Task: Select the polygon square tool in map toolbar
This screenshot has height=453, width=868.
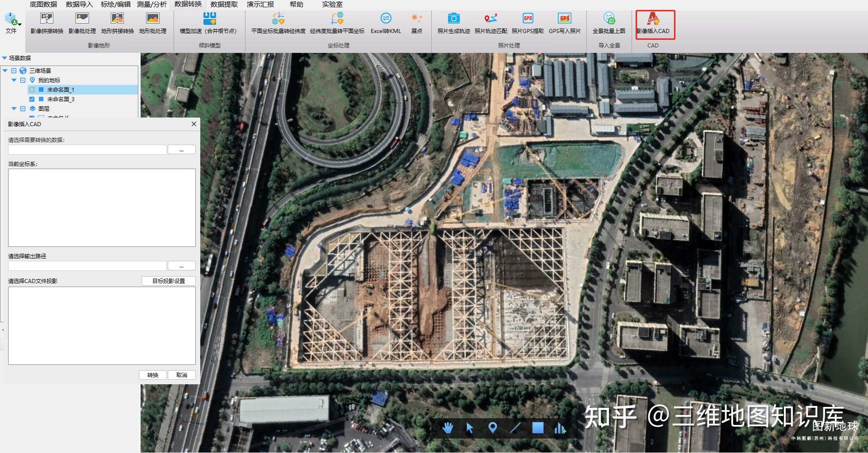Action: [538, 428]
